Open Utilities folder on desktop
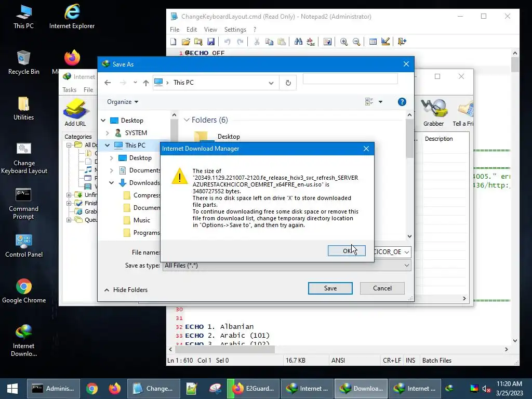 pyautogui.click(x=23, y=109)
